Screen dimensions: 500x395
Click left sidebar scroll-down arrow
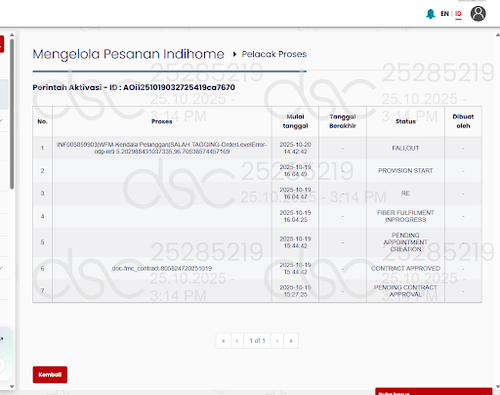(x=12, y=387)
